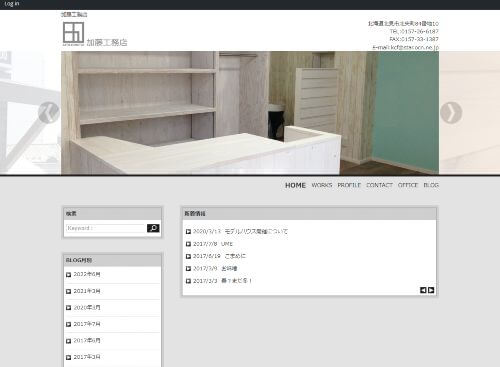The height and width of the screenshot is (367, 500).
Task: Open the WORKS navigation item
Action: coord(322,185)
